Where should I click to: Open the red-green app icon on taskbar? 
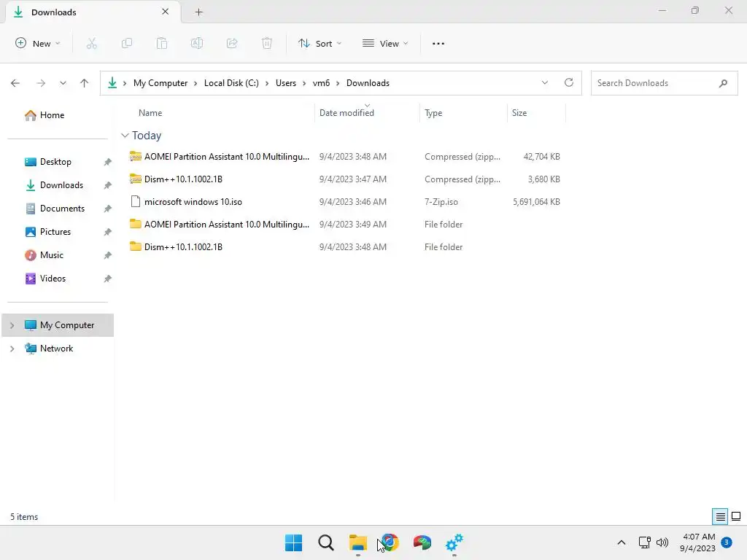422,542
